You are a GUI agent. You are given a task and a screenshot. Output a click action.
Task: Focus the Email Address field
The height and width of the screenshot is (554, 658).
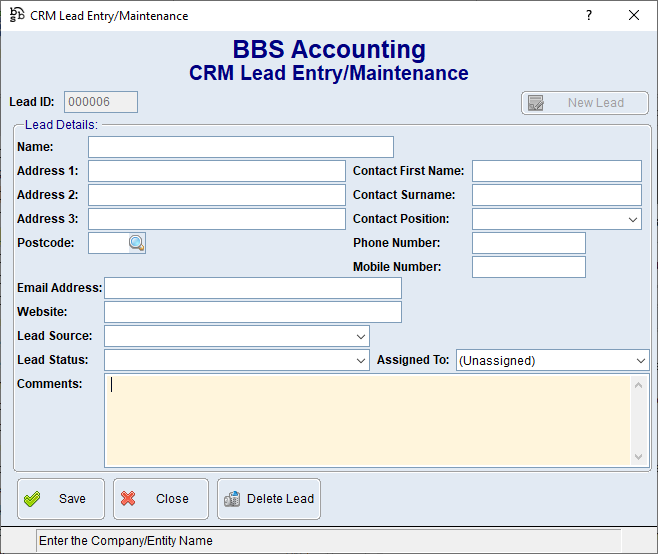coord(253,288)
